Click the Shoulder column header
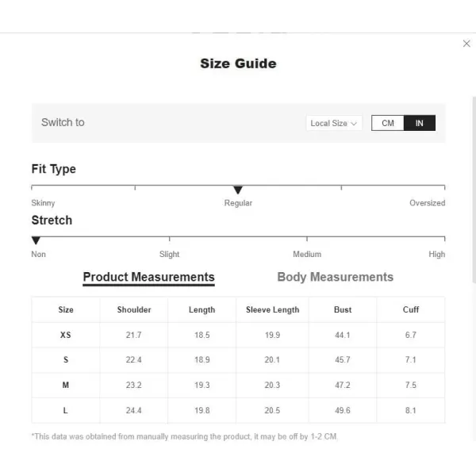Screen dimensions: 476x476 coord(134,309)
